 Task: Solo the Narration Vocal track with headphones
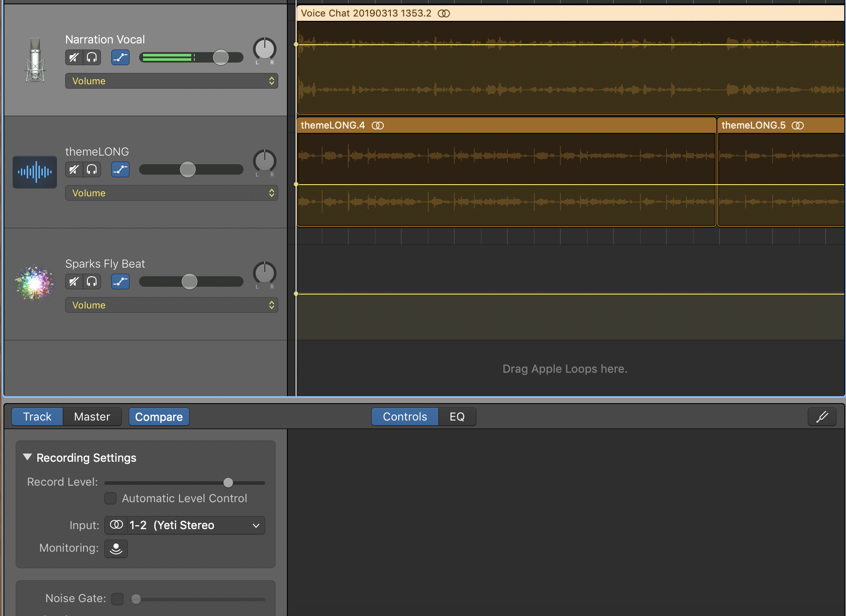[92, 57]
